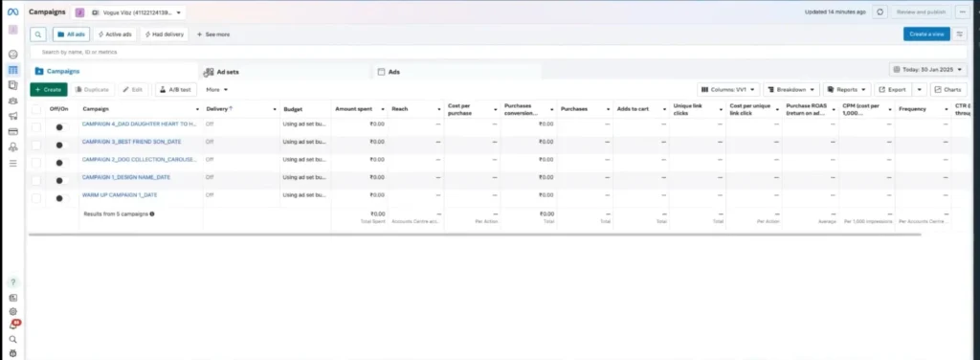The height and width of the screenshot is (360, 980).
Task: Open the events manager icon in sidebar
Action: click(x=13, y=146)
